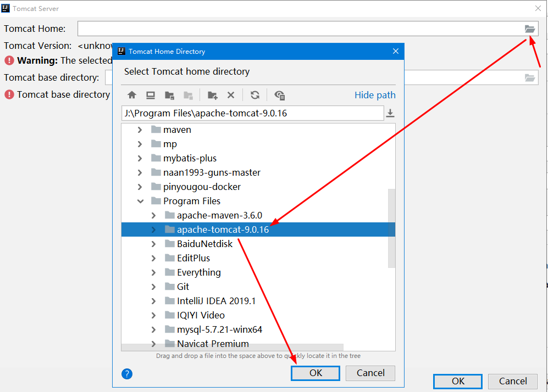Select the IntelliJ IDEA 2019.1 folder
The image size is (548, 392).
tap(216, 301)
